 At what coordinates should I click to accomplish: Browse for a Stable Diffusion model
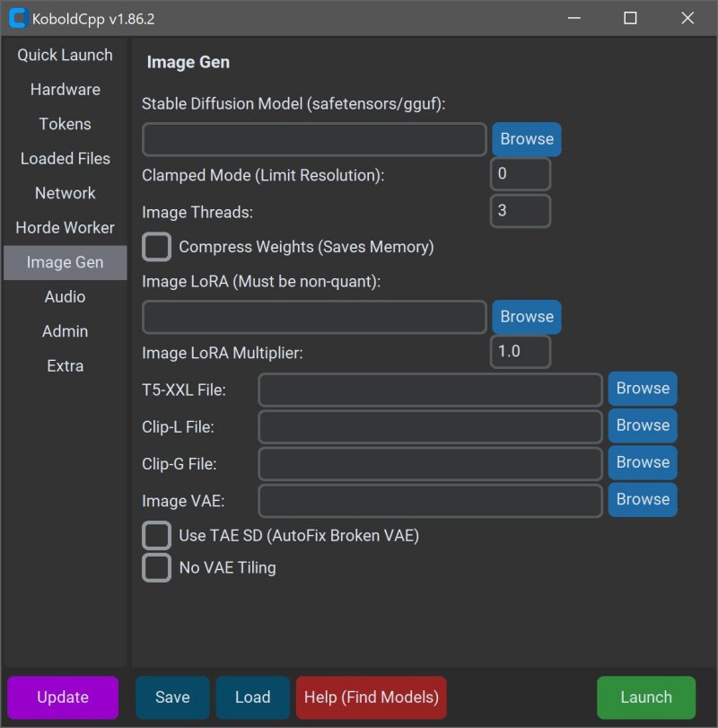(x=527, y=139)
